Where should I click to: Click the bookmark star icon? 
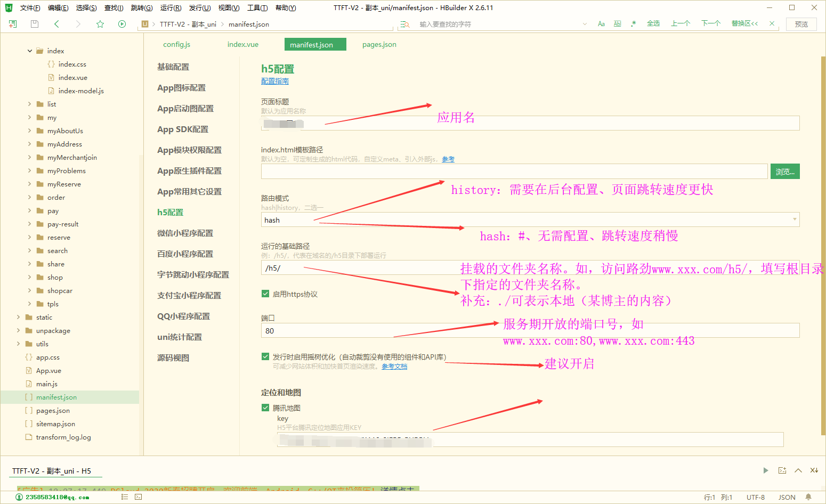[100, 24]
